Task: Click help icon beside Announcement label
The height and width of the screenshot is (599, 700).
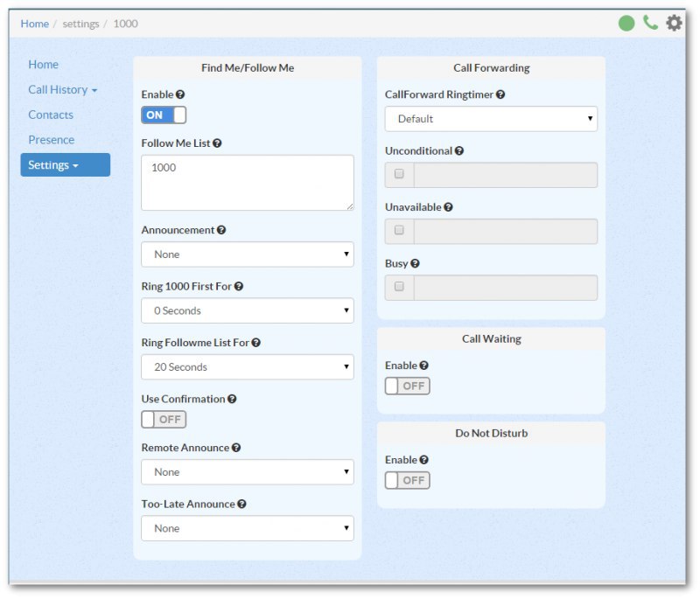Action: 221,230
